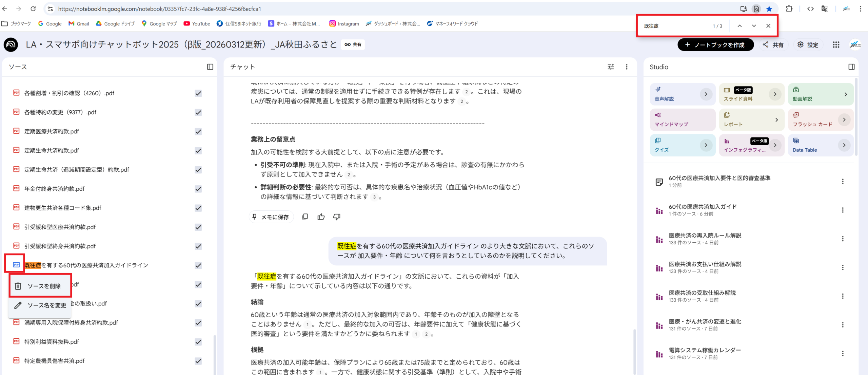Viewport: 868px width, 375px height.
Task: Copy the chat response with the copy icon
Action: (x=304, y=217)
